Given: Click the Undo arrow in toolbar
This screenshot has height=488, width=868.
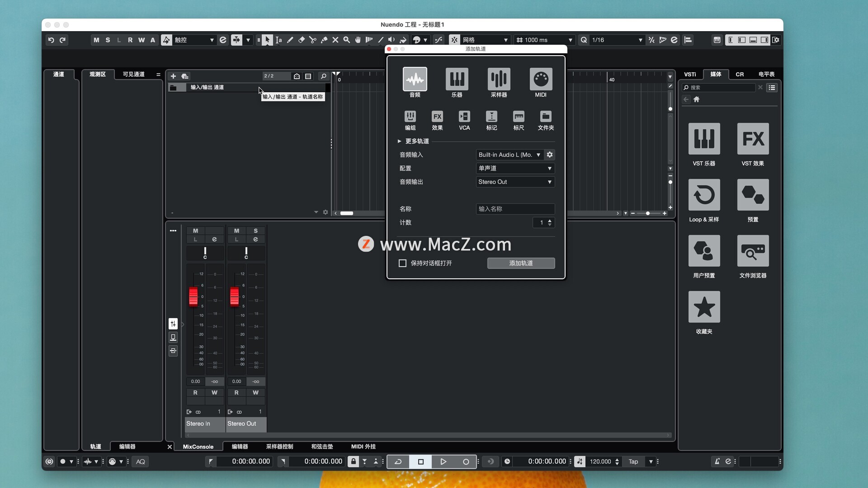Looking at the screenshot, I should (x=51, y=40).
